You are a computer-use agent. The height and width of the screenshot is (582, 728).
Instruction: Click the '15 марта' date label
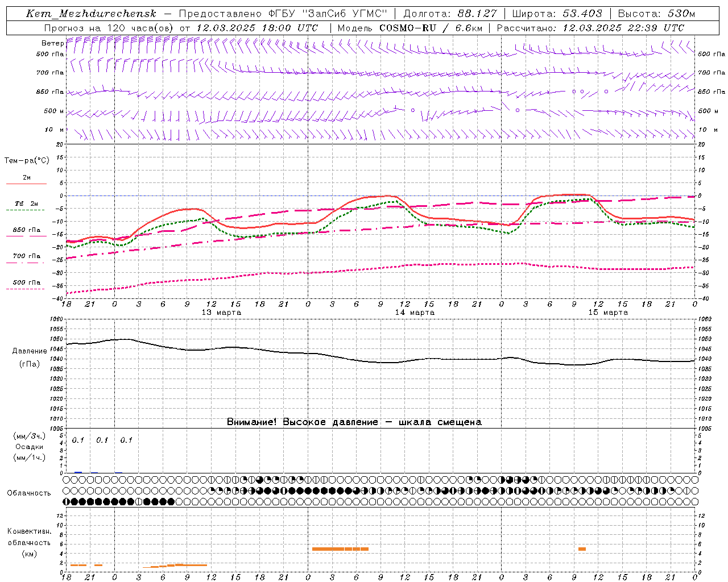[x=608, y=313]
